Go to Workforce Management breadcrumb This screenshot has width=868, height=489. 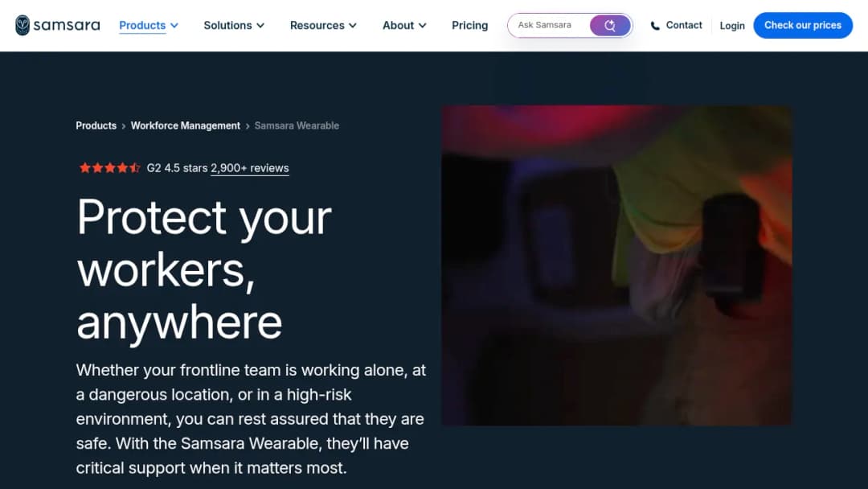point(186,125)
